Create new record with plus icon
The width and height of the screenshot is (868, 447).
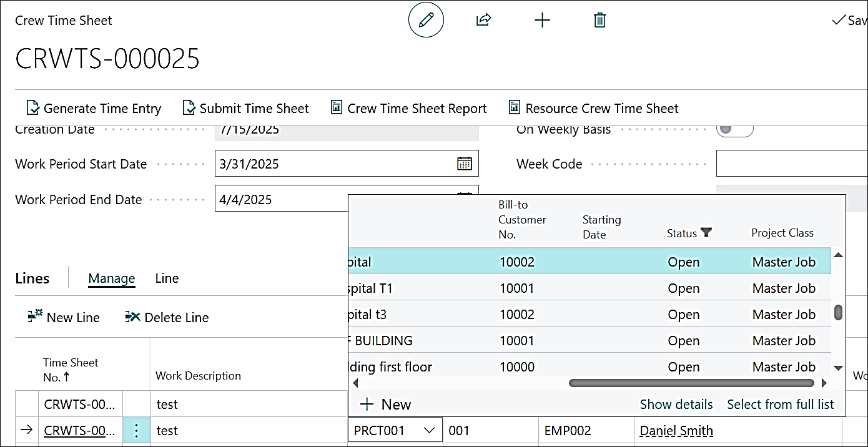point(542,20)
